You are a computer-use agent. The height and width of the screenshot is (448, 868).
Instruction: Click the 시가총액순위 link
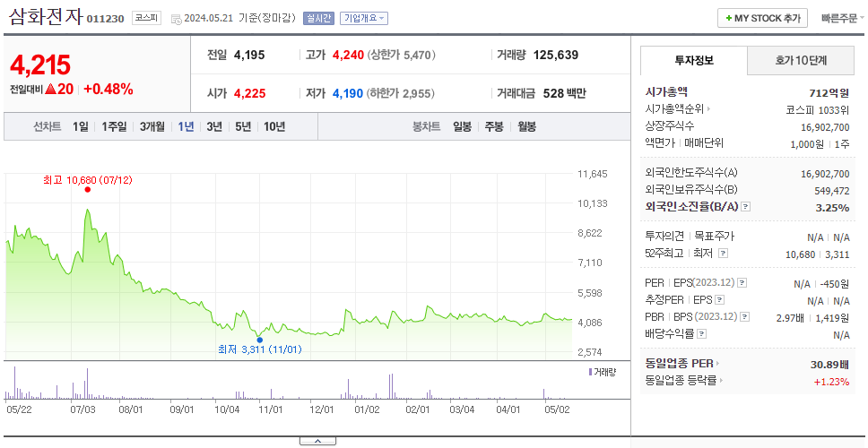(674, 109)
